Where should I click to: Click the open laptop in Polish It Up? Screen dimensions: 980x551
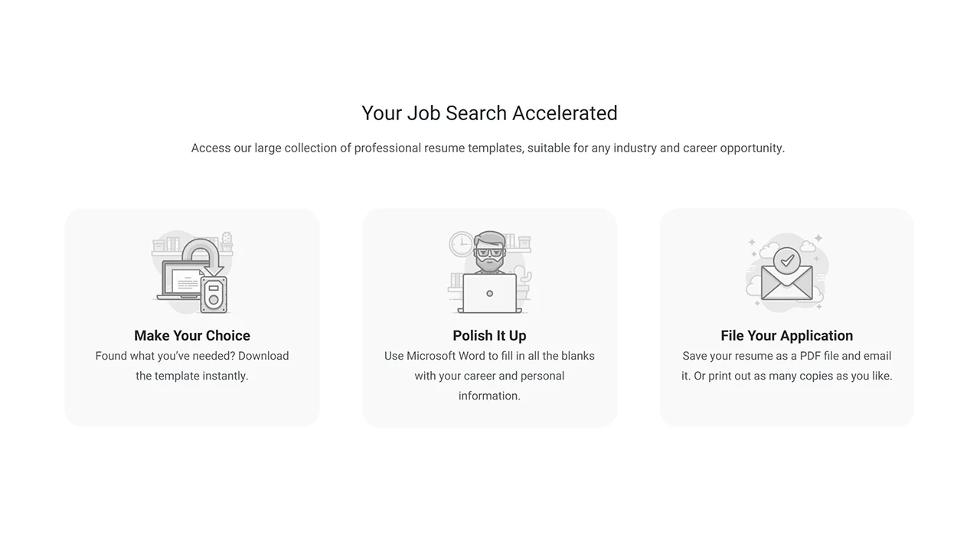[489, 294]
